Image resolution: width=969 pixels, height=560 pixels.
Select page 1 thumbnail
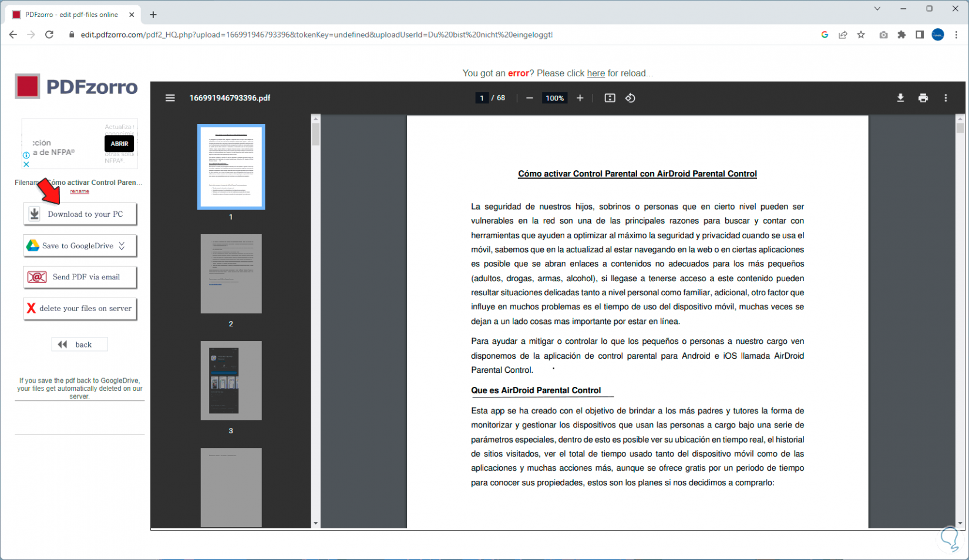pos(231,167)
